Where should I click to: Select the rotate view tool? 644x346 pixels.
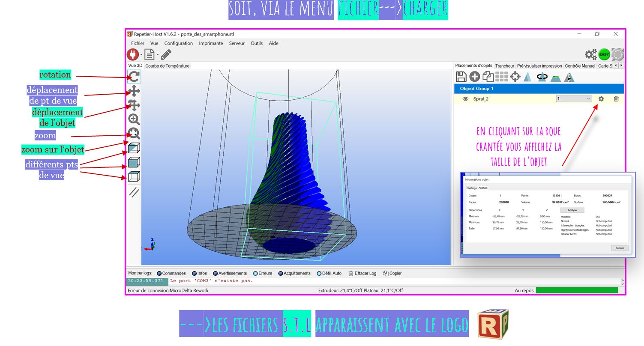pyautogui.click(x=134, y=77)
